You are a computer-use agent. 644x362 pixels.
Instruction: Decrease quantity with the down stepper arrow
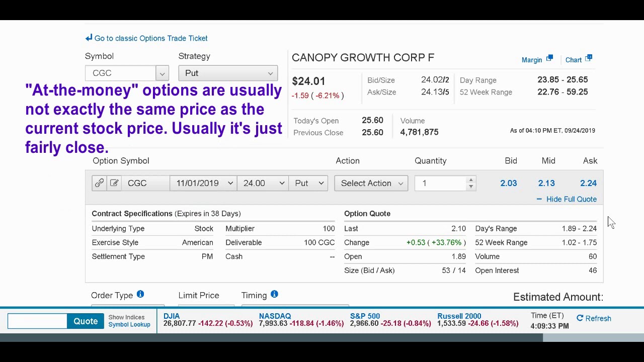471,187
